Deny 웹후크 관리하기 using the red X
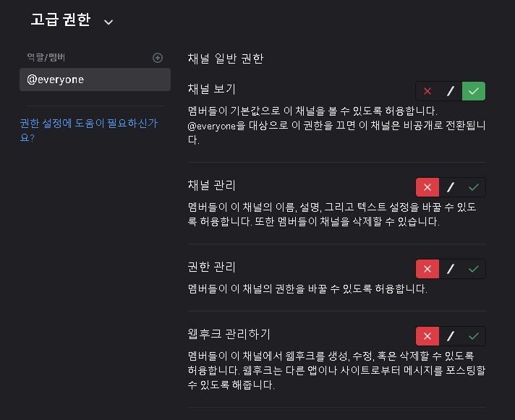This screenshot has height=420, width=515. point(427,336)
